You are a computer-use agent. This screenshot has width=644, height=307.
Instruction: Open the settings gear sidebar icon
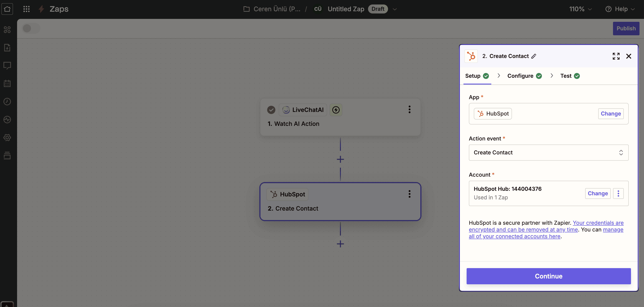(7, 137)
